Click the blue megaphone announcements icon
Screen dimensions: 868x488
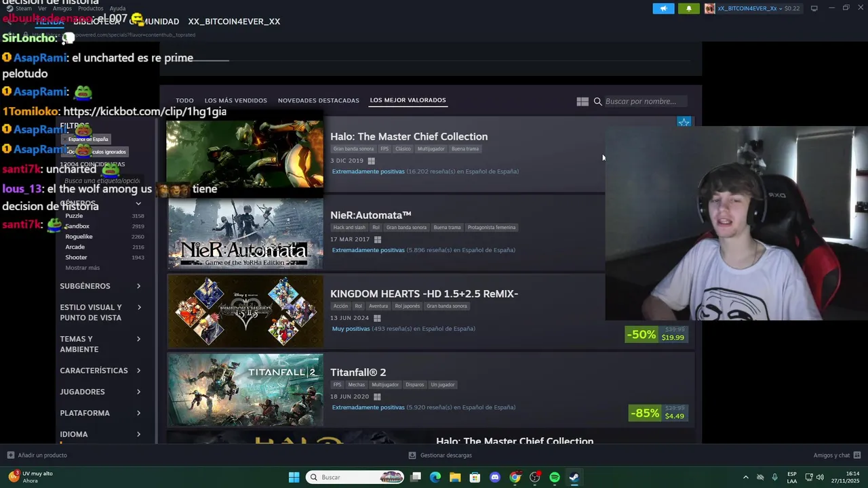point(663,8)
